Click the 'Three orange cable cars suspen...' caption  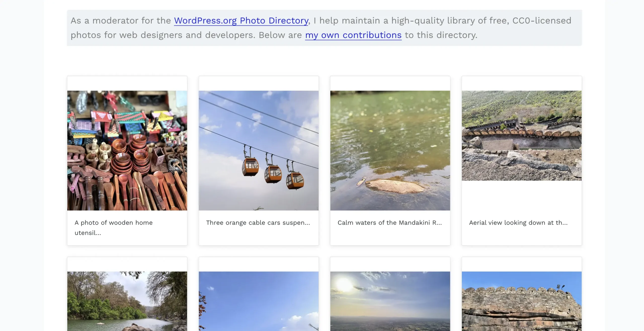click(x=258, y=223)
